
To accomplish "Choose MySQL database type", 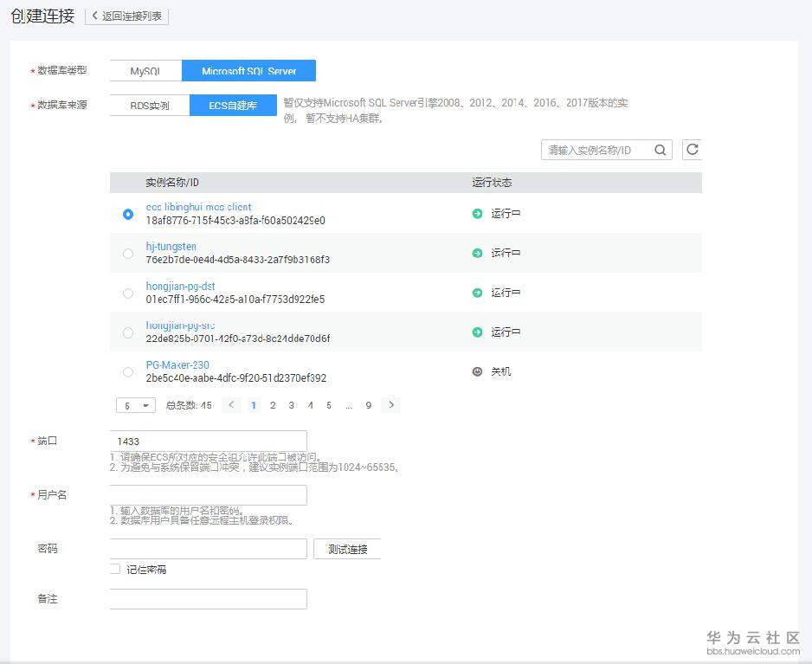I will point(145,71).
